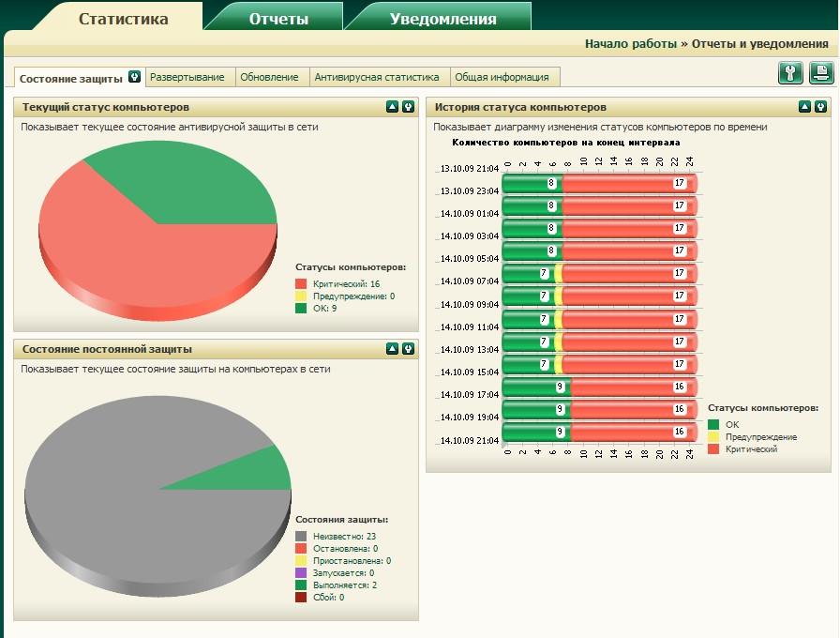Open the Обновление sub-tab
This screenshot has width=840, height=638.
pyautogui.click(x=269, y=77)
